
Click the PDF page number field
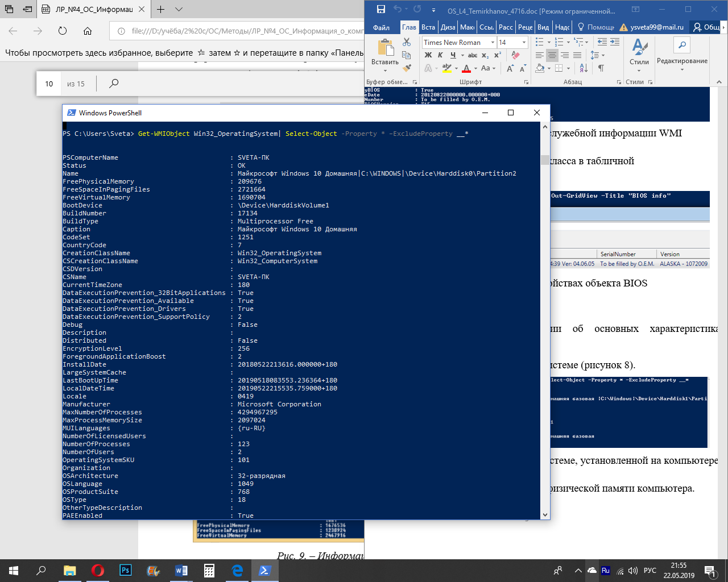click(x=49, y=84)
